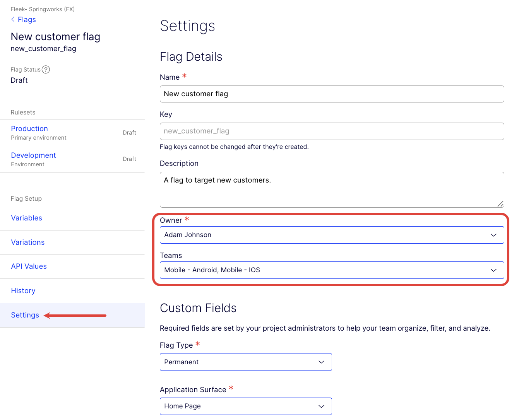This screenshot has width=531, height=420.
Task: Click the Owner dropdown chevron arrow
Action: coord(493,235)
